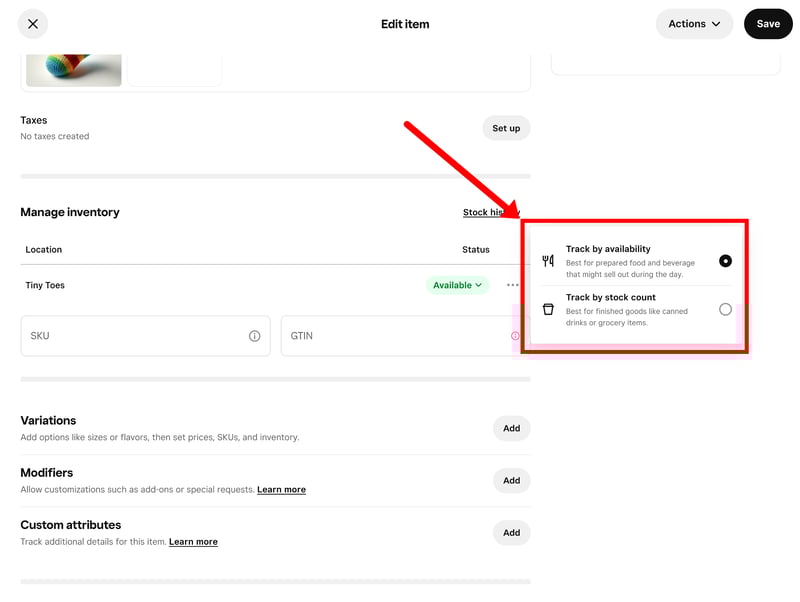Screen dimensions: 800x602
Task: Close the Edit item dialog with X
Action: pos(33,24)
